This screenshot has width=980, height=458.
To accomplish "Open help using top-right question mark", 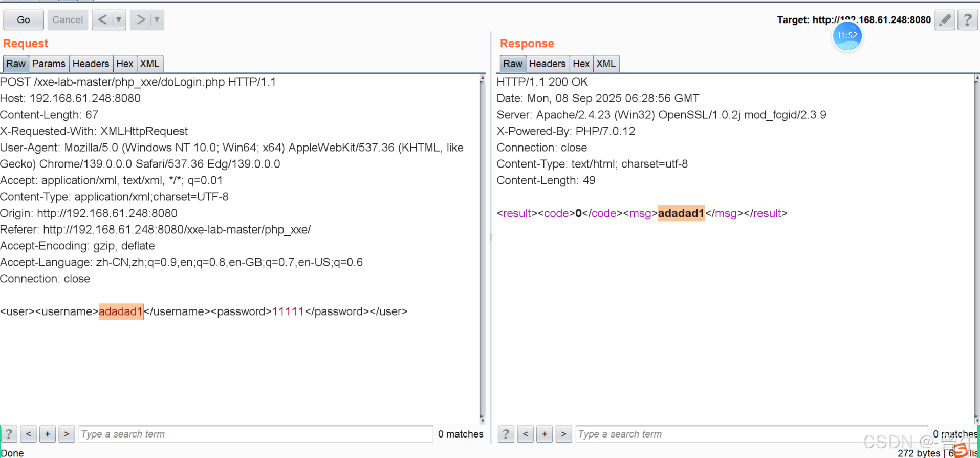I will (x=967, y=20).
